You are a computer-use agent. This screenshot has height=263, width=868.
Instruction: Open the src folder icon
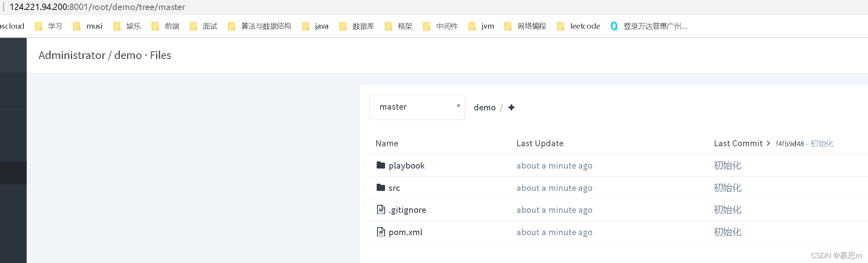tap(381, 187)
